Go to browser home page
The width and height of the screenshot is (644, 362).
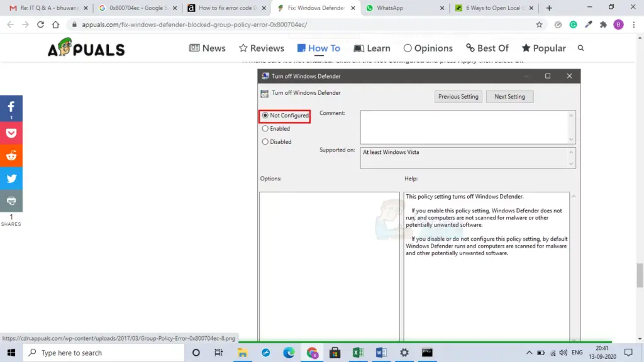pyautogui.click(x=55, y=25)
